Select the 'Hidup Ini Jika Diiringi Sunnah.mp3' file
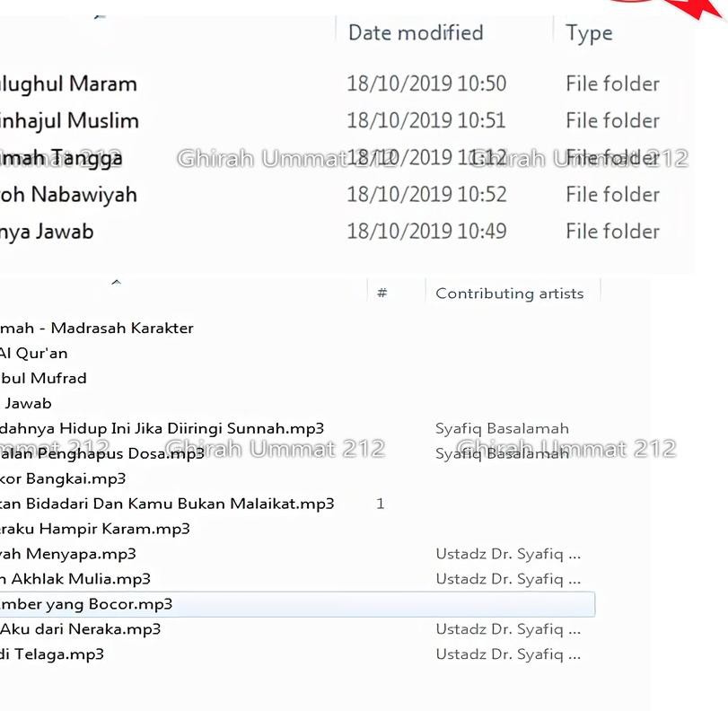Image resolution: width=728 pixels, height=728 pixels. (162, 428)
